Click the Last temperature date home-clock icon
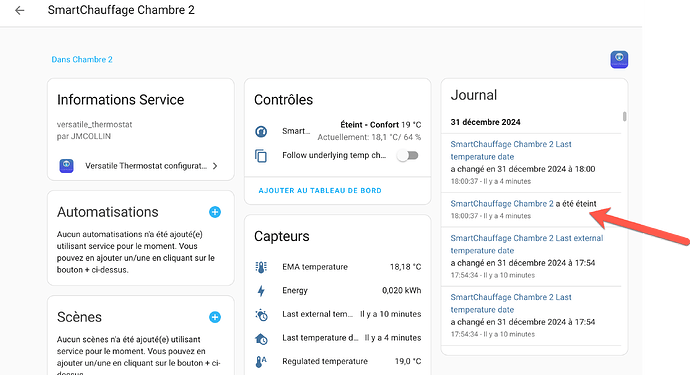Viewport: 690px width, 375px height. coord(261,338)
